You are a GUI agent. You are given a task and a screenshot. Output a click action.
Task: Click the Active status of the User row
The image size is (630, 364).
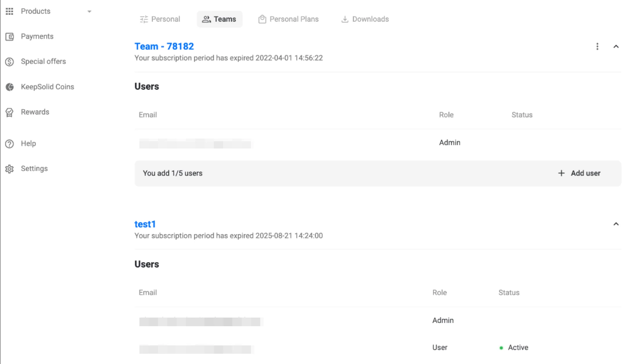[517, 347]
